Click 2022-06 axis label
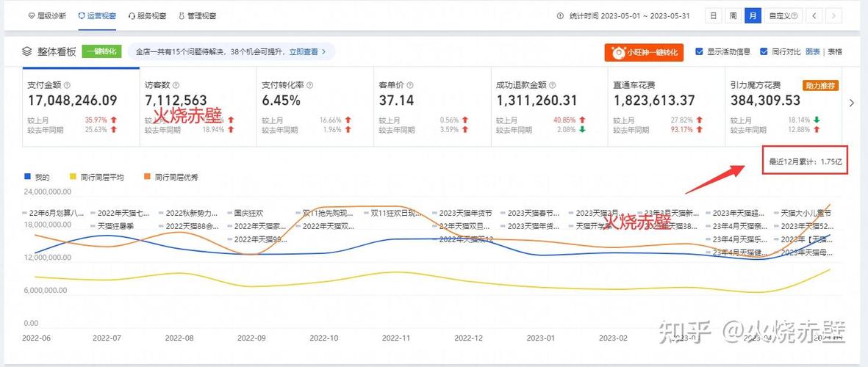This screenshot has height=367, width=868. pyautogui.click(x=37, y=337)
